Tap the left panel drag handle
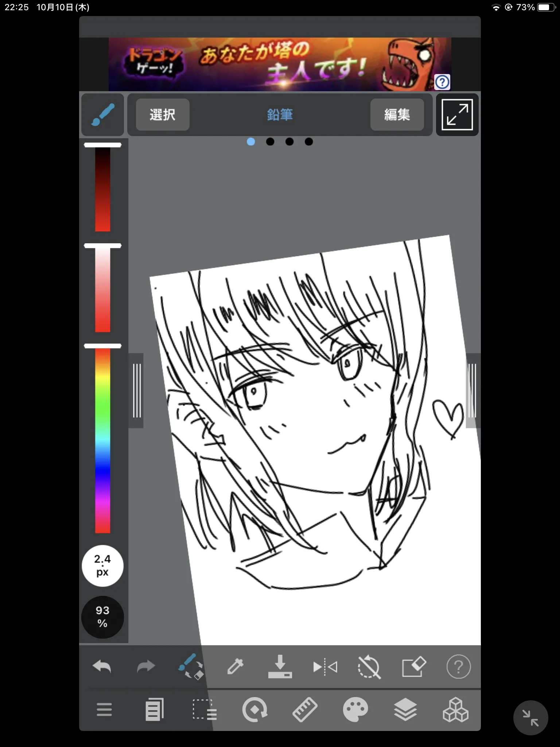This screenshot has width=560, height=747. 137,390
